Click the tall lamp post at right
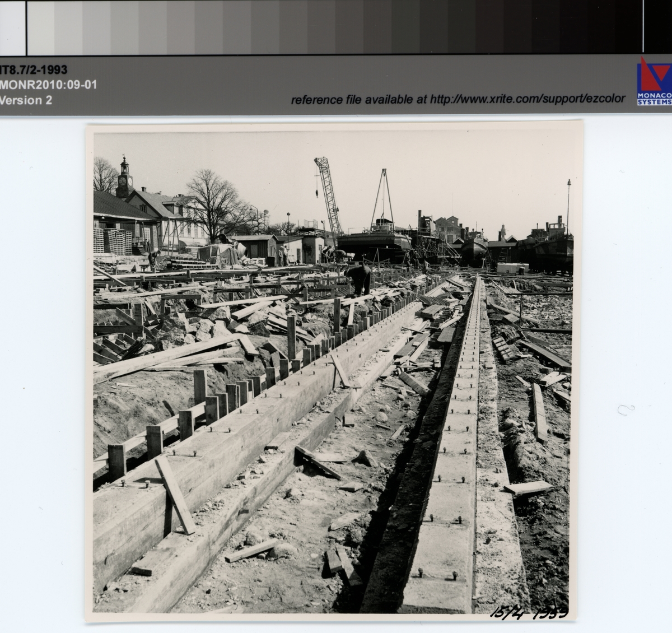Viewport: 672px width, 633px height. pyautogui.click(x=568, y=207)
